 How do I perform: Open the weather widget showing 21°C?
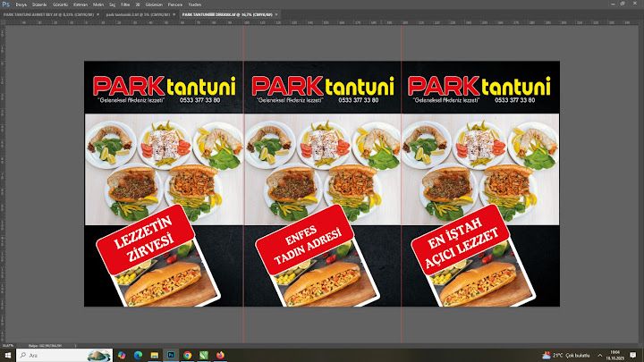(566, 355)
